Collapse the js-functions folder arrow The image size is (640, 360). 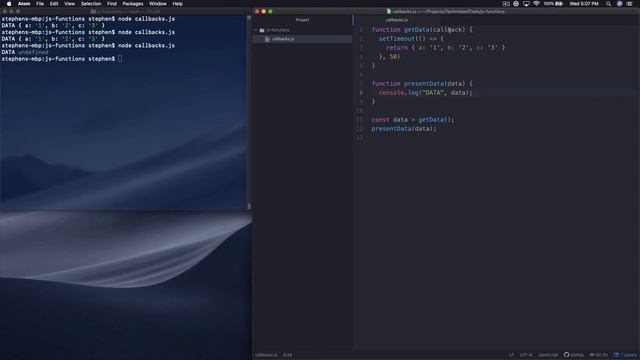256,30
